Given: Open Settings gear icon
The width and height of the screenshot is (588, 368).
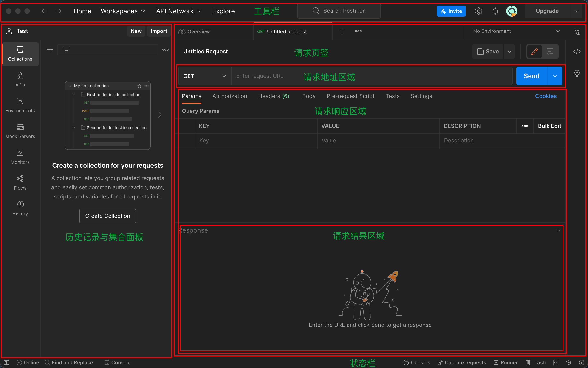Looking at the screenshot, I should [x=478, y=11].
